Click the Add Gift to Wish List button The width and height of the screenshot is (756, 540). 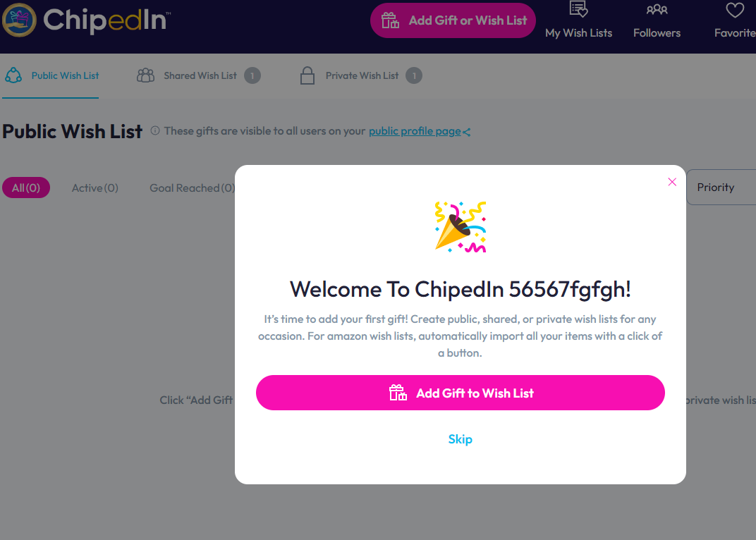coord(461,393)
